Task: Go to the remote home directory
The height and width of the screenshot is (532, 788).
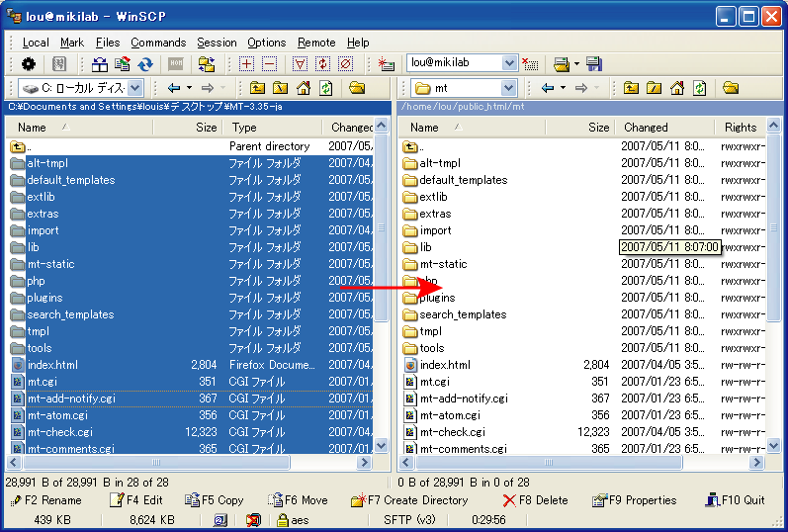Action: pyautogui.click(x=677, y=88)
